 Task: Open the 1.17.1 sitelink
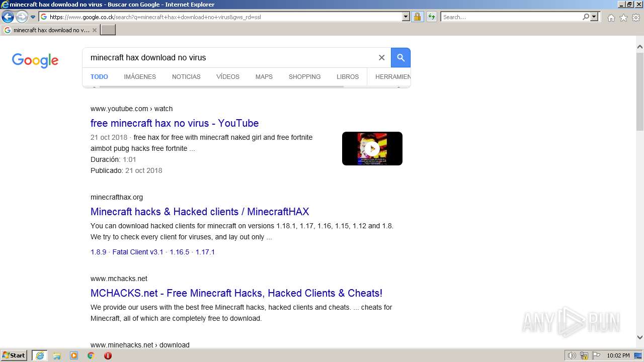(x=205, y=252)
